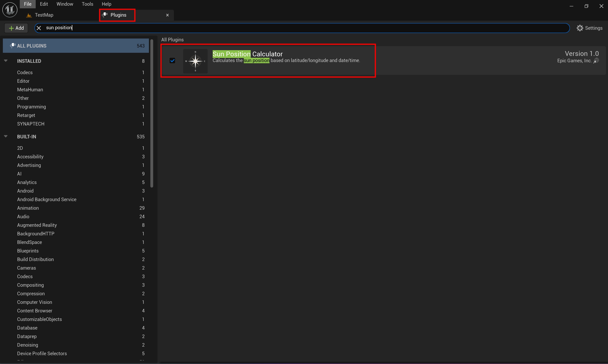Image resolution: width=608 pixels, height=364 pixels.
Task: Click the category list scrollbar
Action: tap(152, 113)
